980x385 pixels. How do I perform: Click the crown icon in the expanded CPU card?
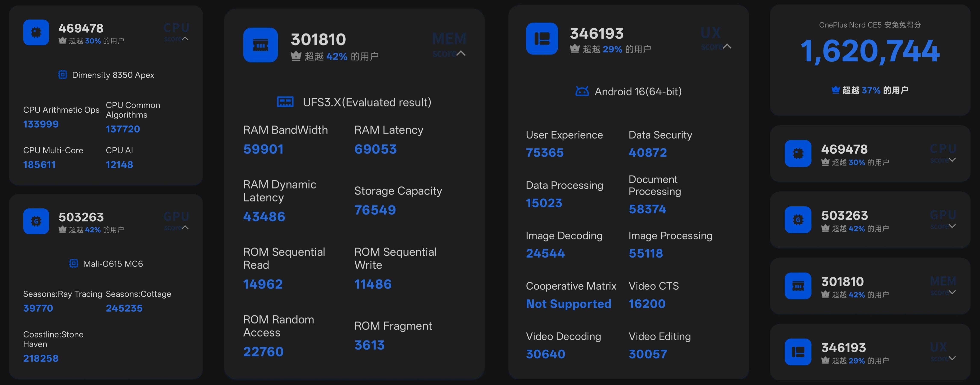click(62, 41)
